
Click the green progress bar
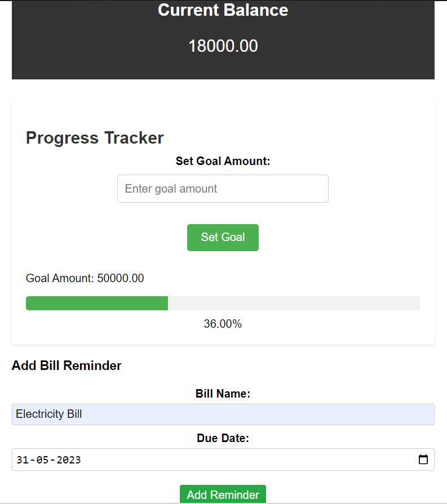click(96, 303)
